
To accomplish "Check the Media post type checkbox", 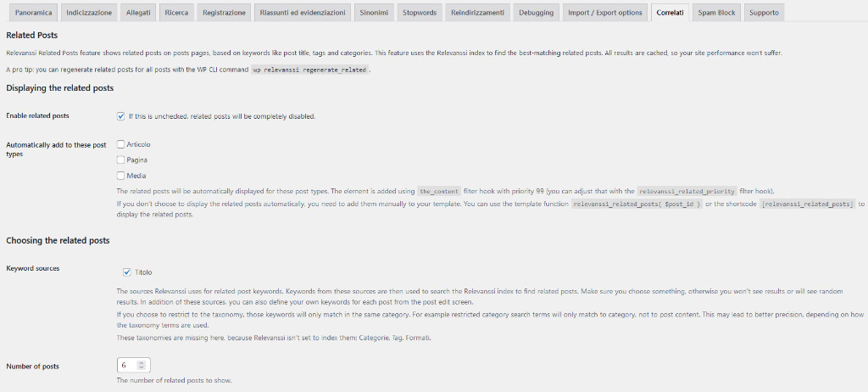I will 120,176.
